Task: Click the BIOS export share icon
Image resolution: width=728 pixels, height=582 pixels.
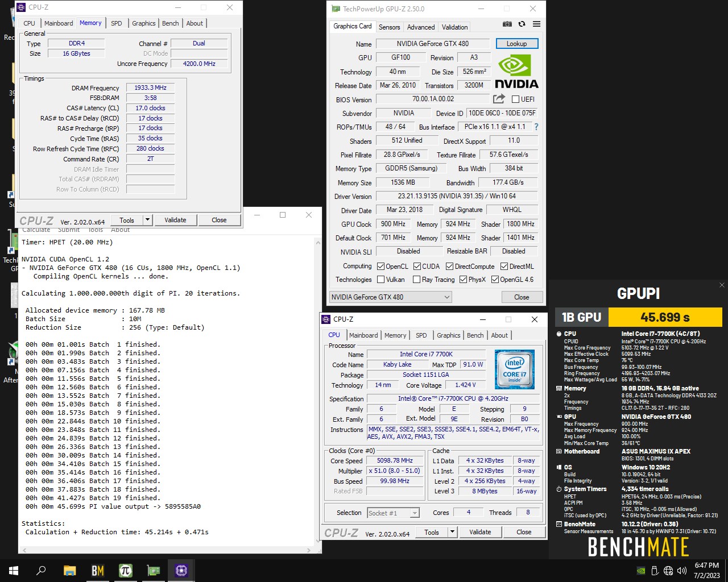Action: [x=499, y=99]
